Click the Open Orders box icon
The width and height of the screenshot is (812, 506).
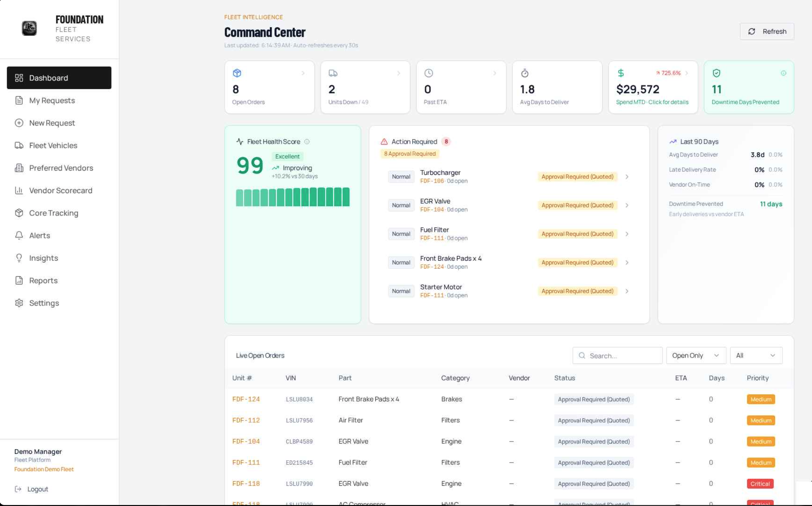click(237, 73)
